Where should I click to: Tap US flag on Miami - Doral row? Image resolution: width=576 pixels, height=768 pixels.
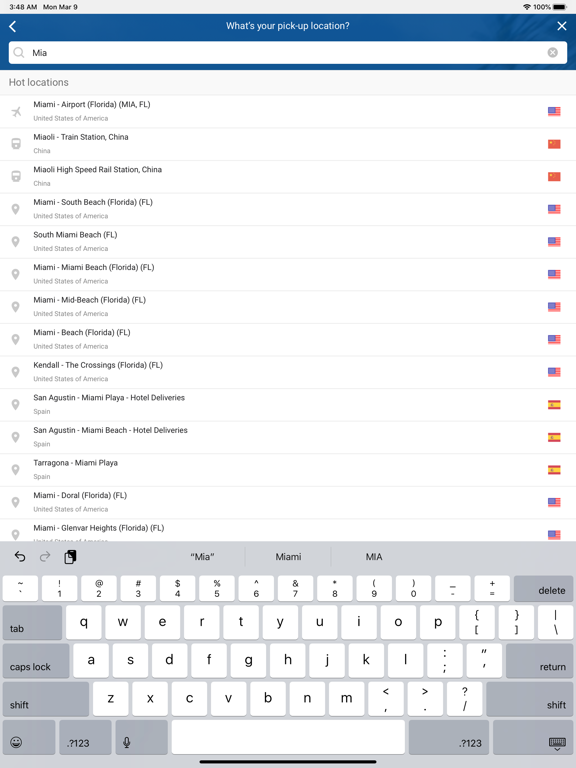coord(554,502)
